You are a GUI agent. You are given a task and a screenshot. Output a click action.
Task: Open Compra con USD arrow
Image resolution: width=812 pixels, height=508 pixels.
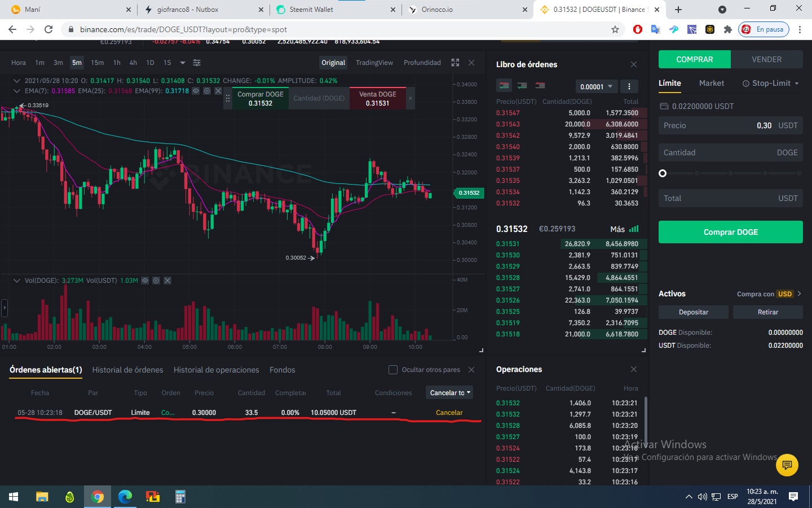[799, 294]
